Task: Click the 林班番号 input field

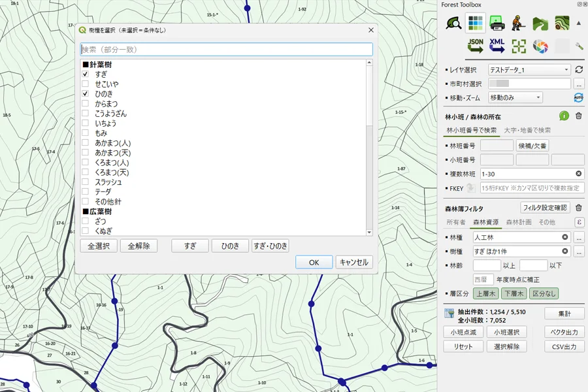Action: (x=497, y=145)
